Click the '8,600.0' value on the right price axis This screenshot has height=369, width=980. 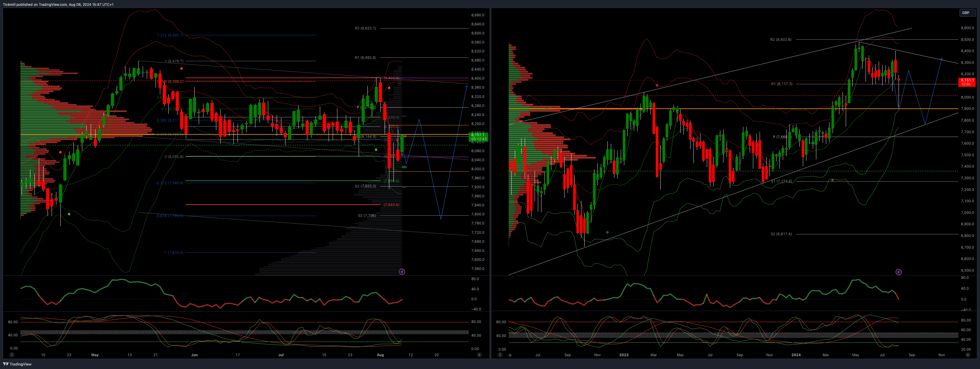[x=967, y=28]
